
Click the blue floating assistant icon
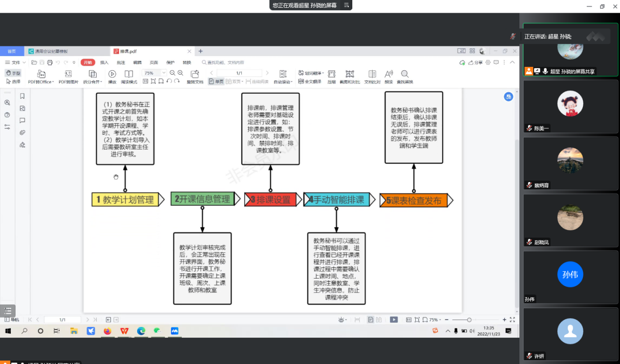[x=509, y=97]
